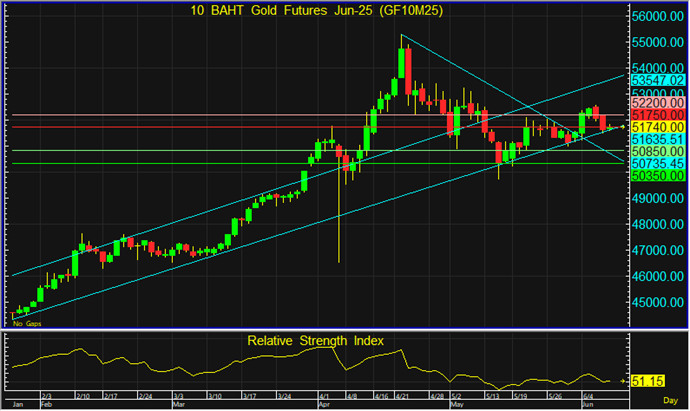Click the 51635.51 cyan trendline label
Screen dimensions: 690x411
point(658,139)
